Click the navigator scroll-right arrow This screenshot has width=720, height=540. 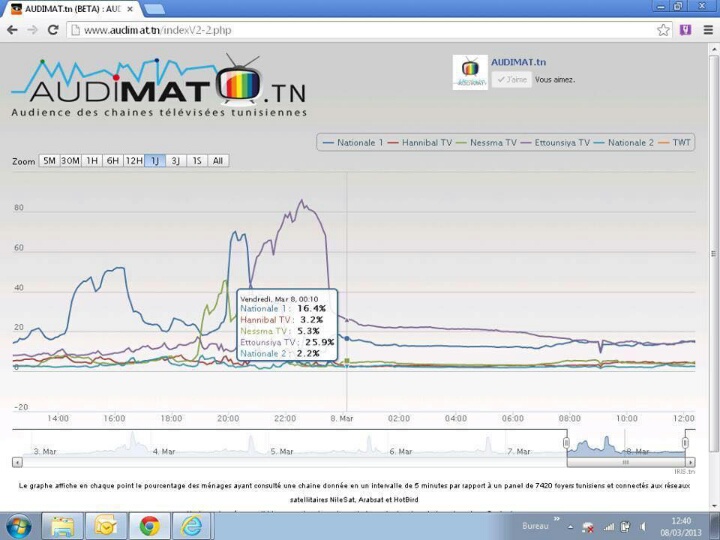pyautogui.click(x=690, y=462)
